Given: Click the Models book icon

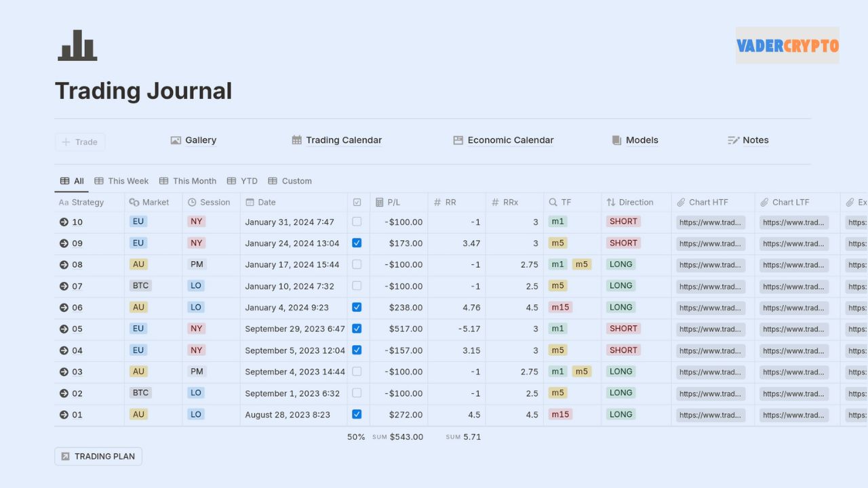Looking at the screenshot, I should click(x=616, y=140).
